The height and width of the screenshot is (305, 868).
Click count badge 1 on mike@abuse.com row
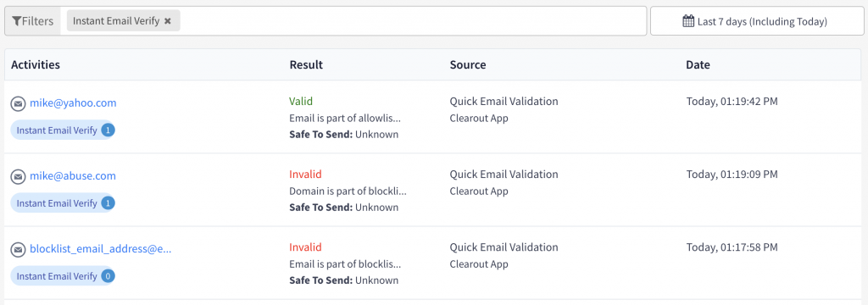pyautogui.click(x=108, y=203)
